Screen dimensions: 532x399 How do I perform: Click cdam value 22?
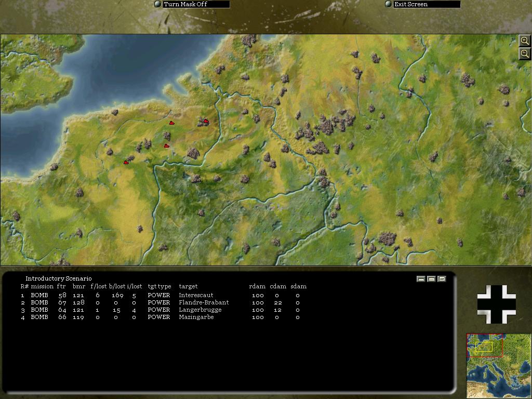click(277, 303)
